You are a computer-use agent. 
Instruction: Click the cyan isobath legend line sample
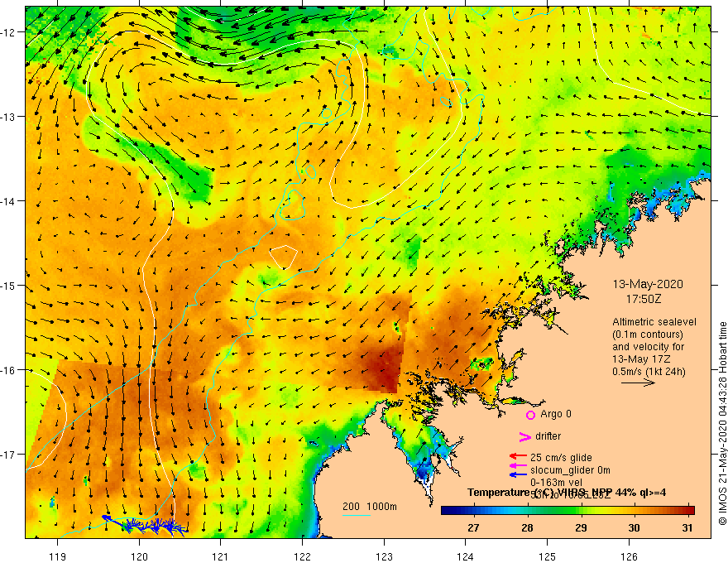tap(356, 515)
